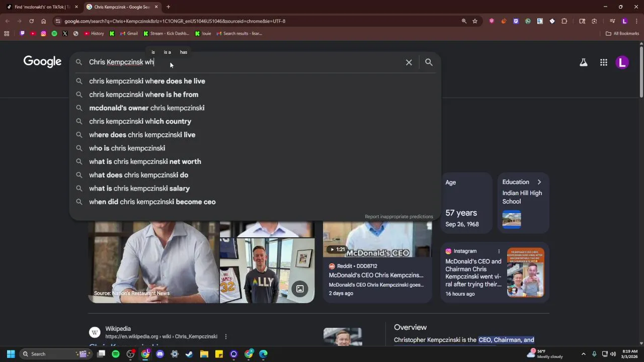Clear the Google search box text
Image resolution: width=644 pixels, height=362 pixels.
coord(409,62)
